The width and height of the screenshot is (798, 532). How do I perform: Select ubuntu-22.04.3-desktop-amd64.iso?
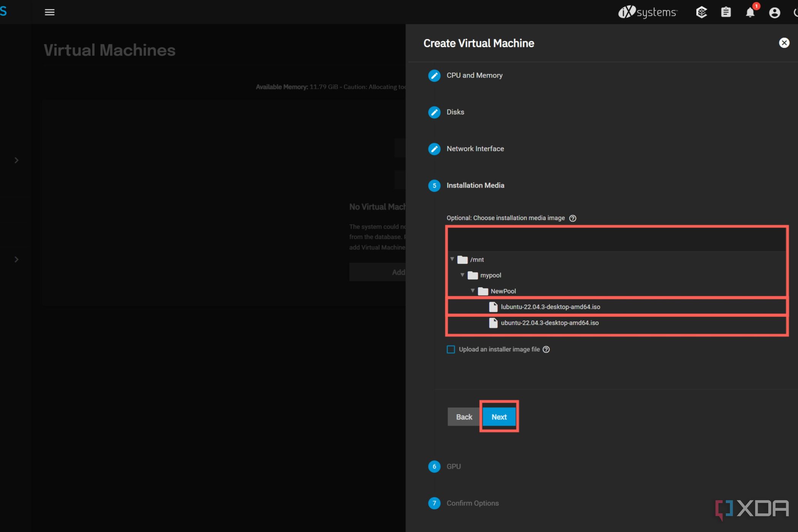[550, 323]
